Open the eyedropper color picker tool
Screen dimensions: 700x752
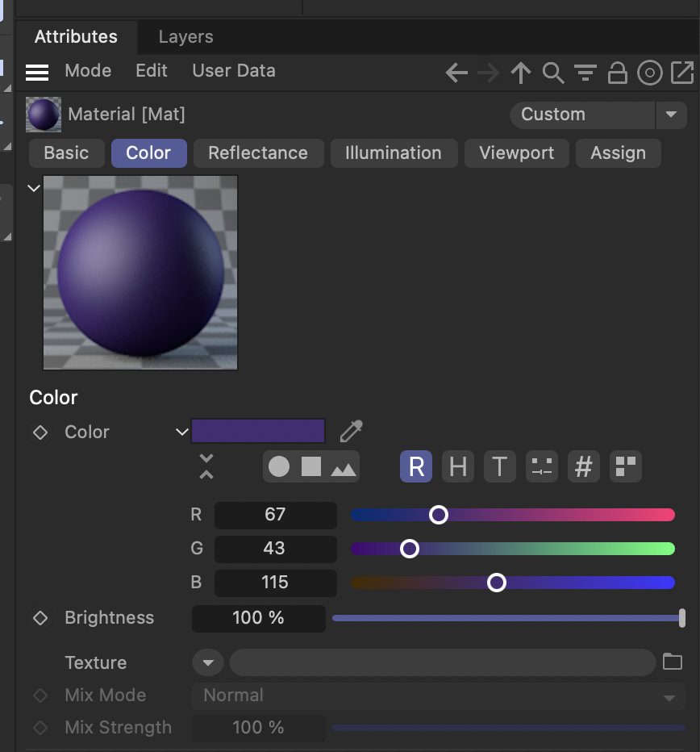click(351, 432)
